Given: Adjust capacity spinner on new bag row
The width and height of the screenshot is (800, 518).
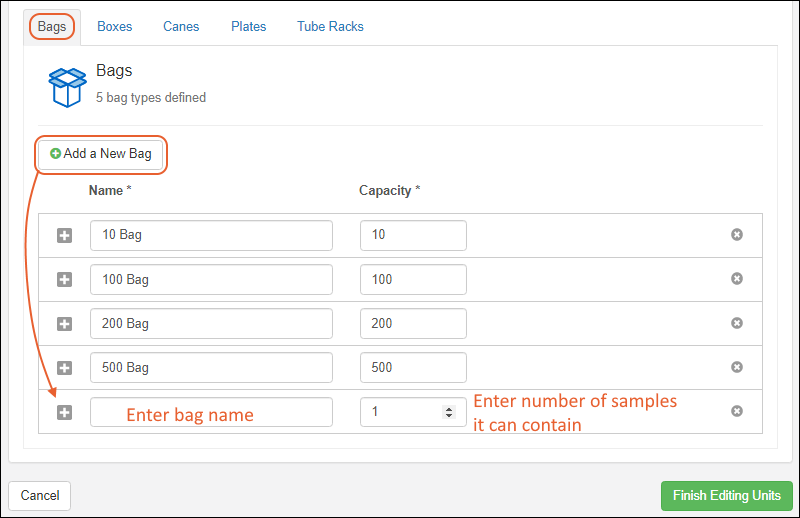Looking at the screenshot, I should (x=449, y=412).
